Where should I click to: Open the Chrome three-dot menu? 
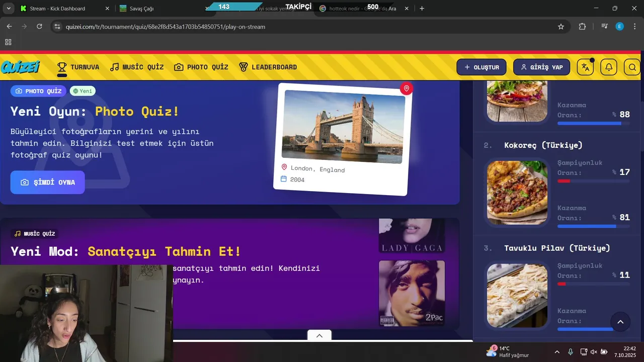coord(634,27)
